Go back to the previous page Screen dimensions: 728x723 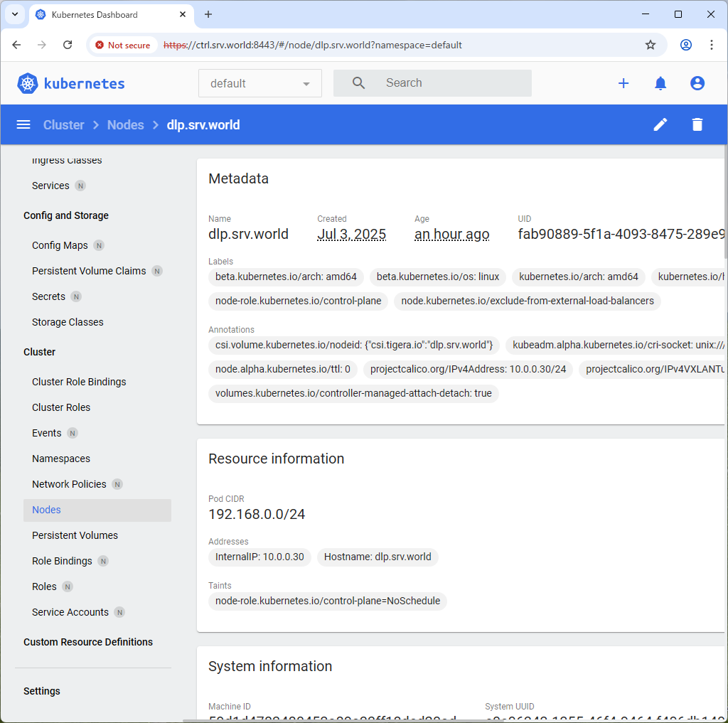(x=17, y=45)
